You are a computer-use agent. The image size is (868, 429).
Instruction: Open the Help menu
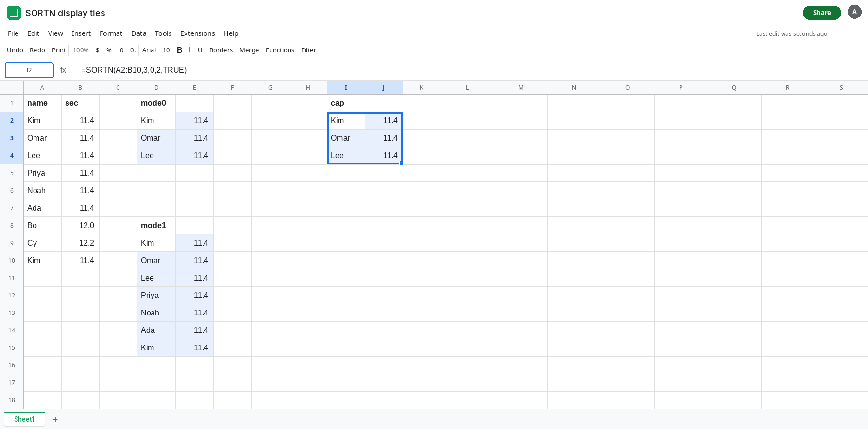pyautogui.click(x=231, y=33)
